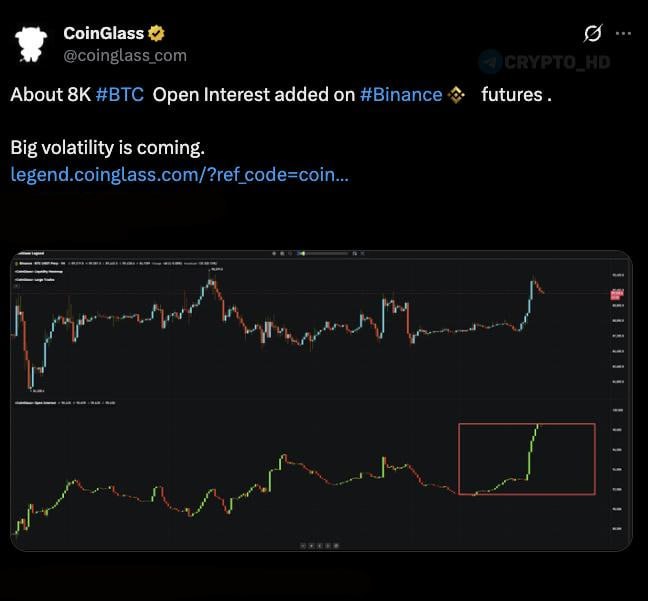
Task: Click the red highlighted box on the chart
Action: click(527, 459)
